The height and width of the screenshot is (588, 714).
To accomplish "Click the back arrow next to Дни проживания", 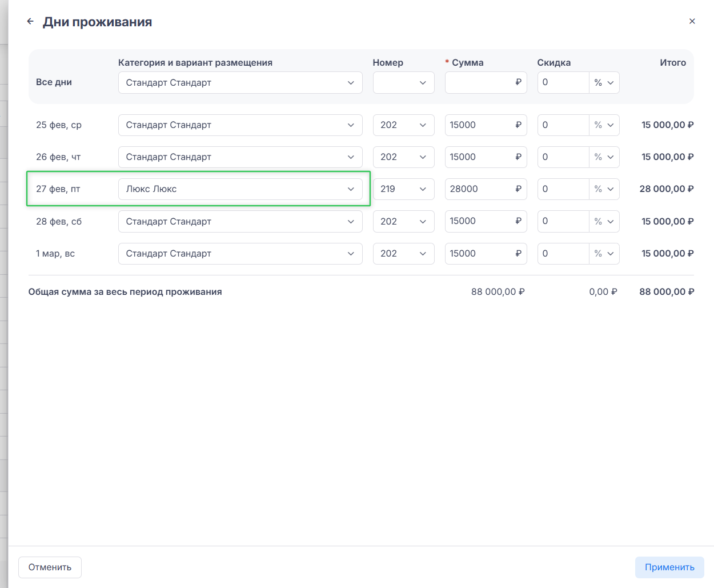I will coord(30,22).
